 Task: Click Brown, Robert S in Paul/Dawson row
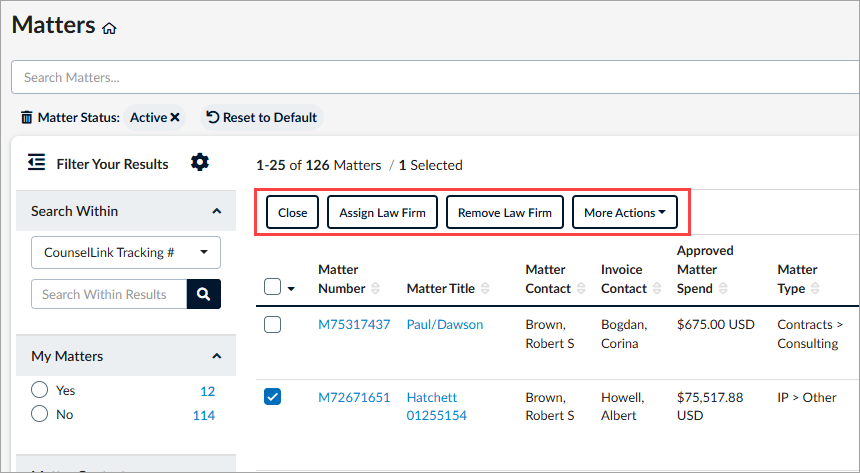550,334
